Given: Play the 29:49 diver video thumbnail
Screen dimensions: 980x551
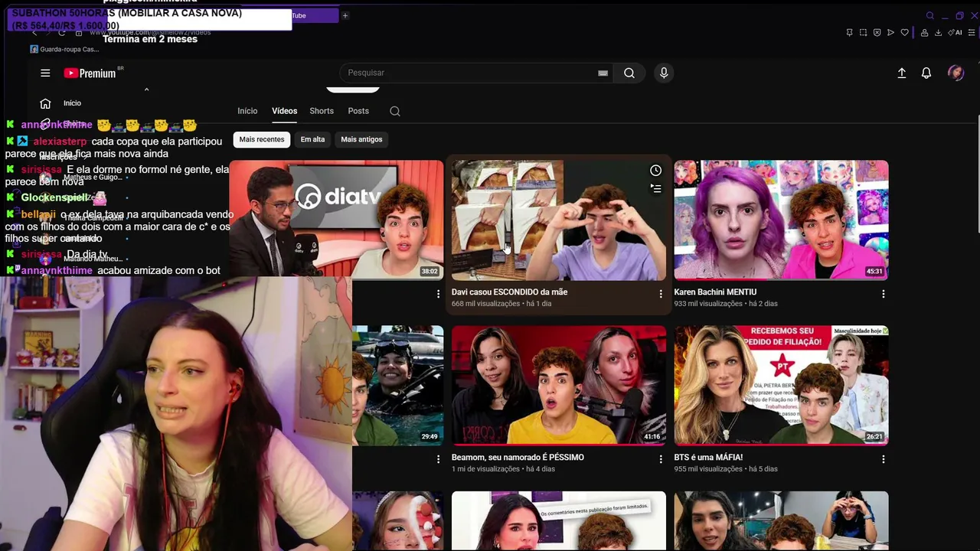Looking at the screenshot, I should pos(397,386).
